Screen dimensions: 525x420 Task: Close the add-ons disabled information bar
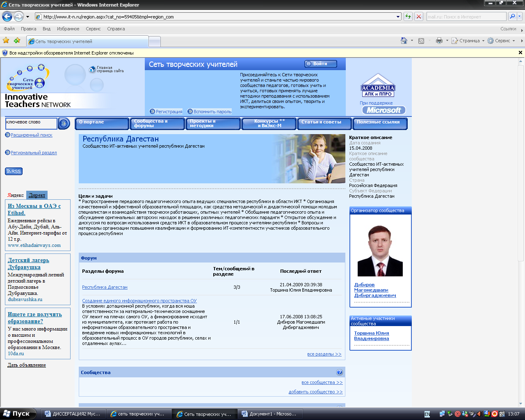coord(520,52)
